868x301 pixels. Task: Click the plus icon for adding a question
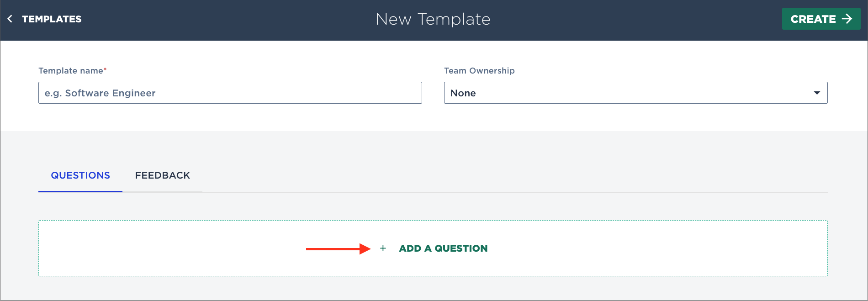(383, 248)
